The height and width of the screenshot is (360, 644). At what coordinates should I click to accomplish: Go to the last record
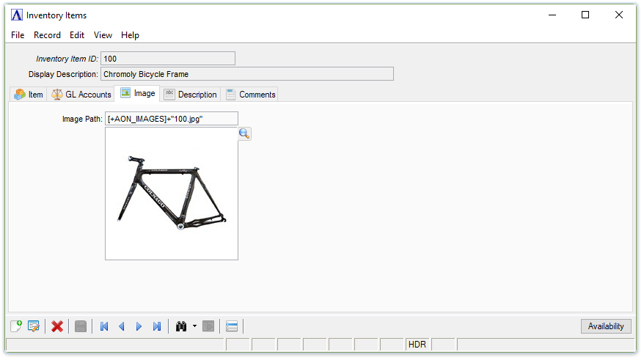coord(156,326)
